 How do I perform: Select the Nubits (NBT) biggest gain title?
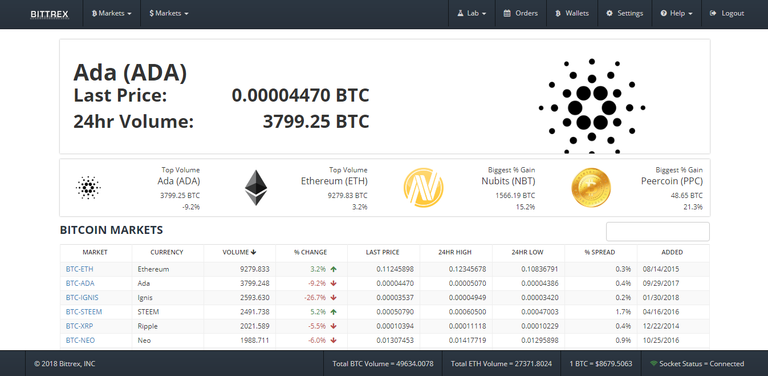tap(508, 181)
